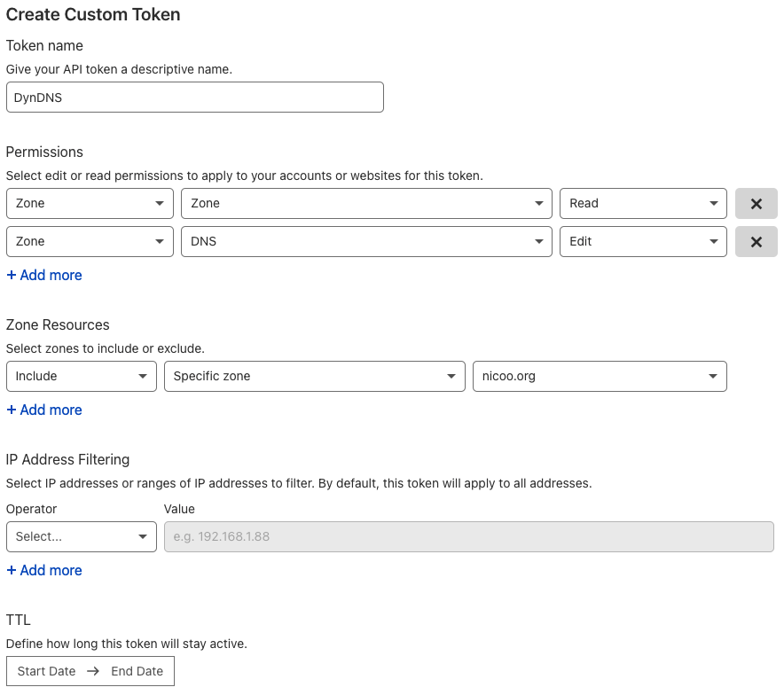The width and height of the screenshot is (784, 695).
Task: Remove the DNS Edit permission row
Action: tap(756, 242)
